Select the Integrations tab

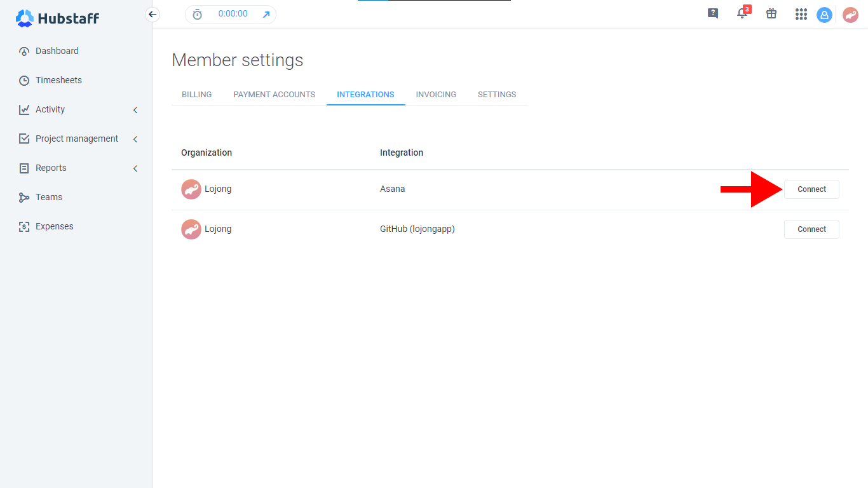pos(365,94)
